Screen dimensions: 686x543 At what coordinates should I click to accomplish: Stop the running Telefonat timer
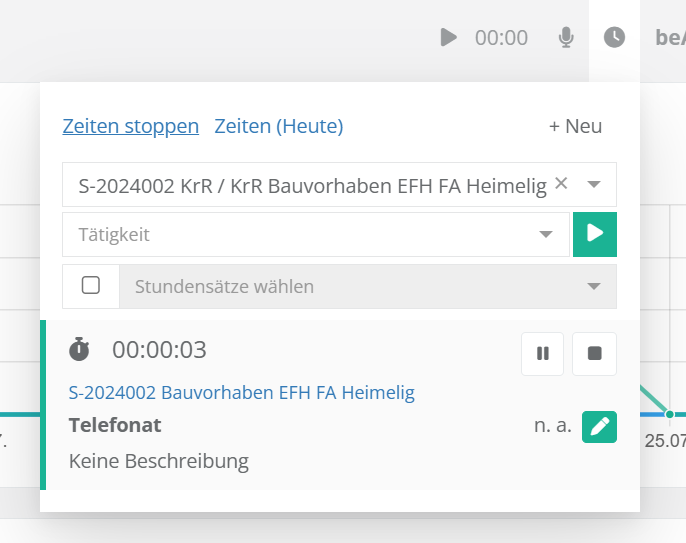click(594, 354)
